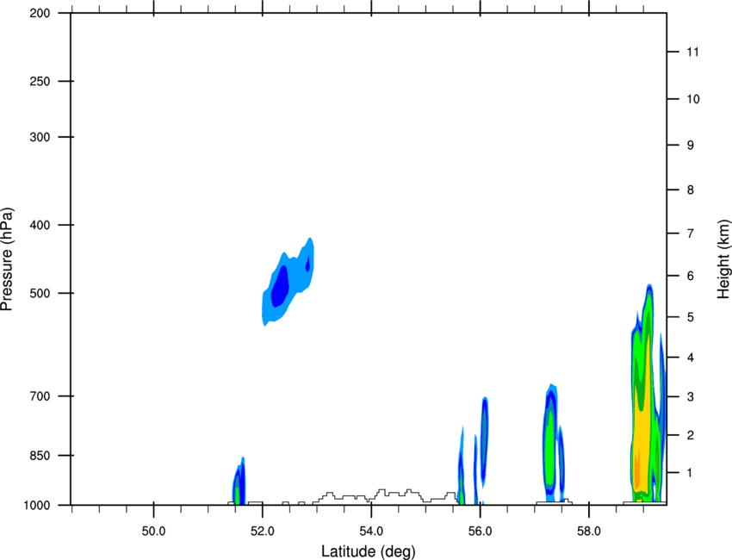Click the 50.0 latitude tick label
The height and width of the screenshot is (560, 732).
pos(153,532)
